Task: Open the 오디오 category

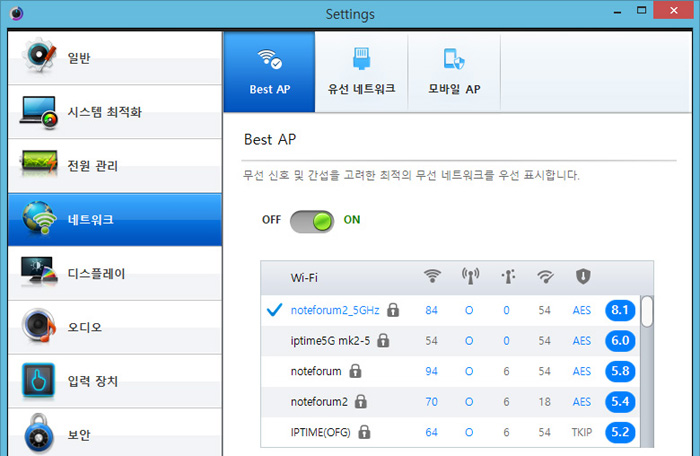Action: pos(115,327)
